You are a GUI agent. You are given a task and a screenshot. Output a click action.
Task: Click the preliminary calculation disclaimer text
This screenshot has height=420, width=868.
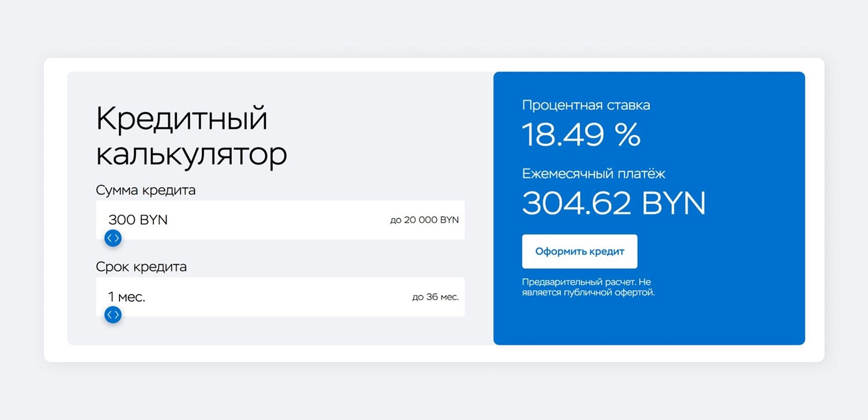pos(588,287)
